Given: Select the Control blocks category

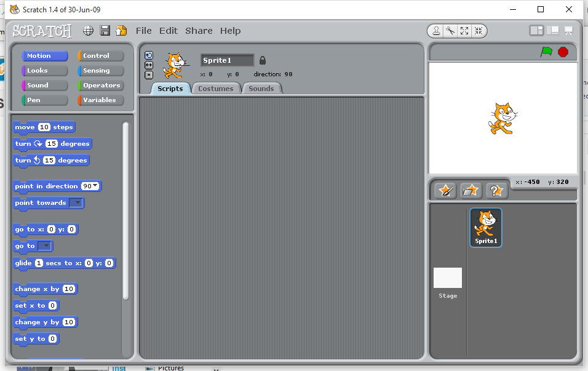Looking at the screenshot, I should [x=100, y=55].
